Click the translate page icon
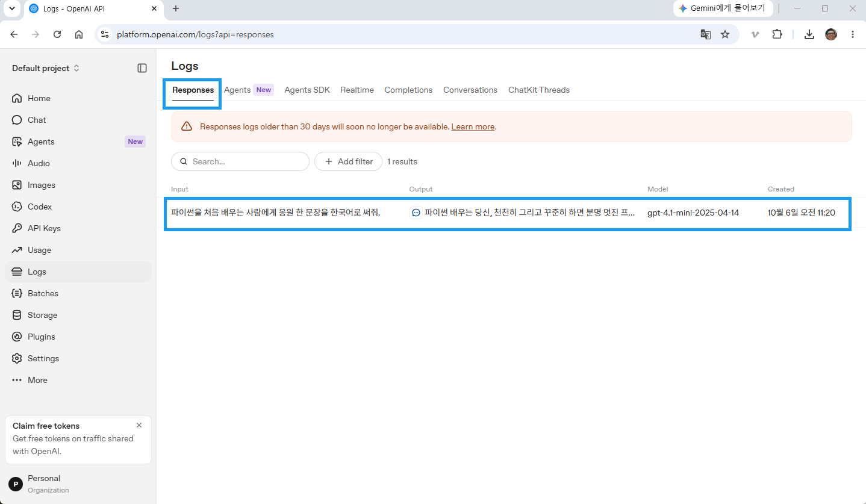This screenshot has width=866, height=504. coord(706,34)
